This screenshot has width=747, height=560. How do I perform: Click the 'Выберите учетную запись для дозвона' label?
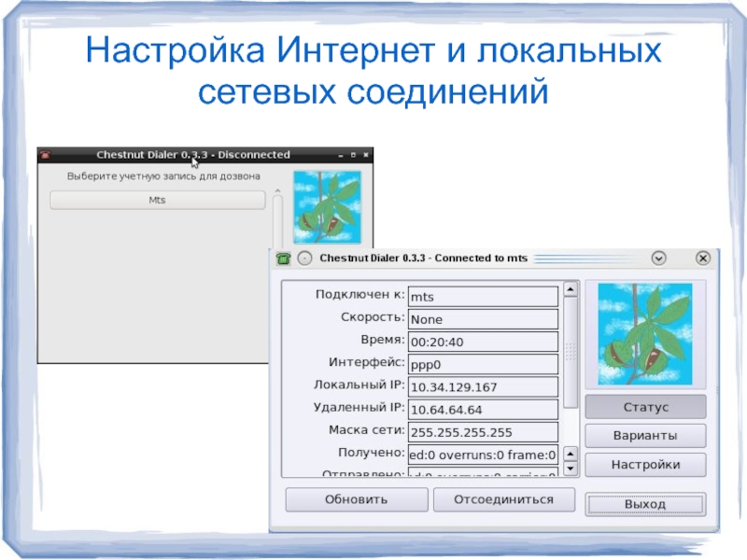(x=163, y=176)
